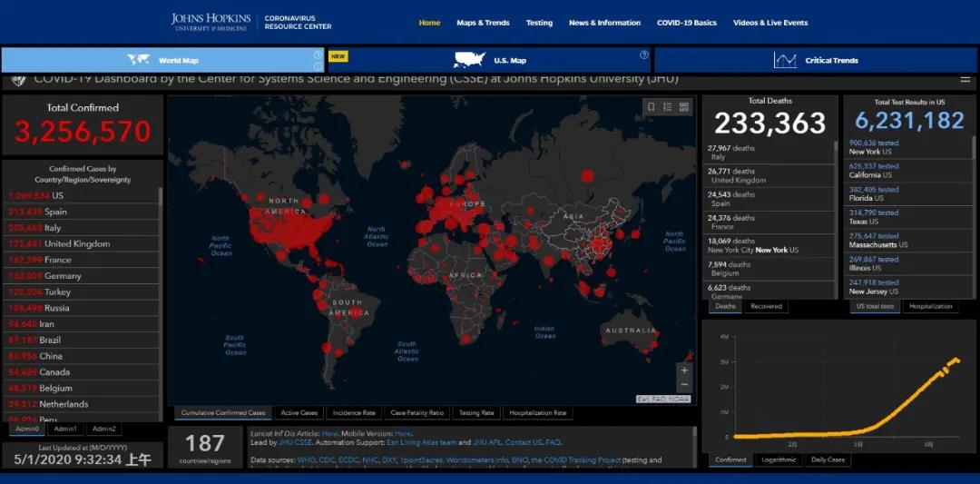Image resolution: width=980 pixels, height=484 pixels.
Task: Click the help icon on U.S. Map tab
Action: [x=644, y=55]
